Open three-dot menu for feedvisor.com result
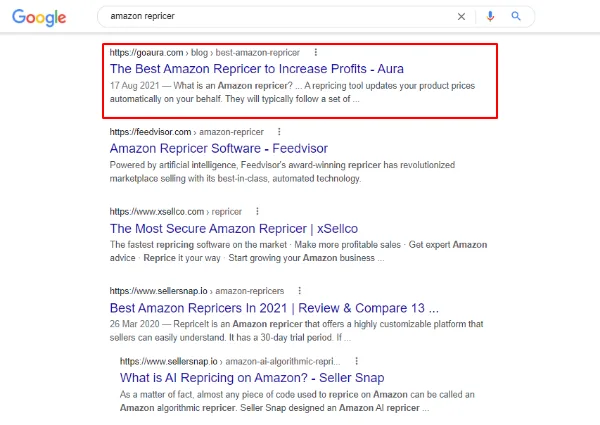The height and width of the screenshot is (425, 600). click(279, 132)
